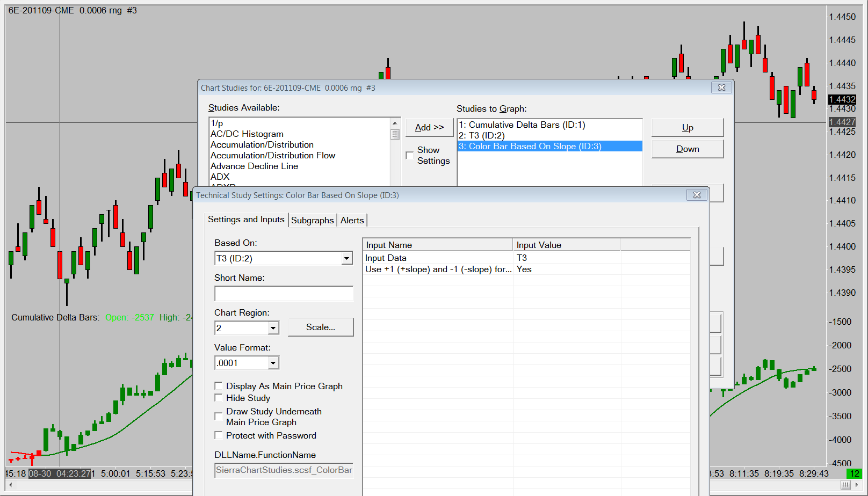Switch to the Settings and Inputs tab
Image resolution: width=868 pixels, height=496 pixels.
(246, 220)
